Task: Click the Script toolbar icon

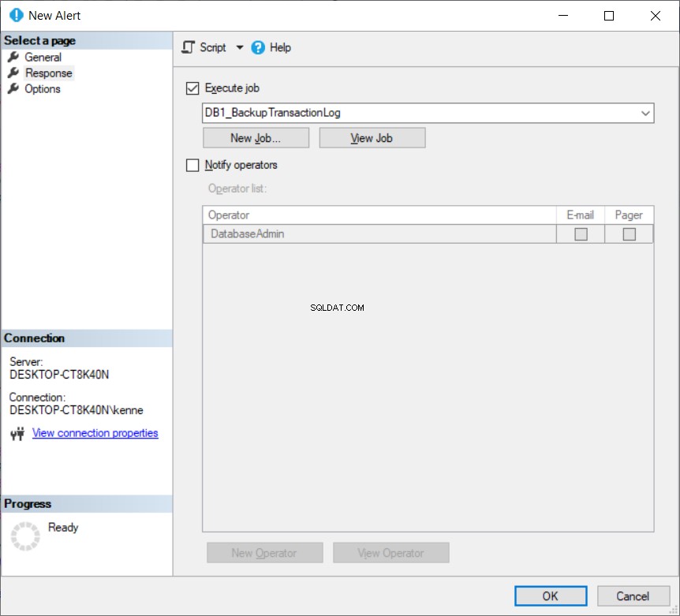Action: pyautogui.click(x=189, y=47)
